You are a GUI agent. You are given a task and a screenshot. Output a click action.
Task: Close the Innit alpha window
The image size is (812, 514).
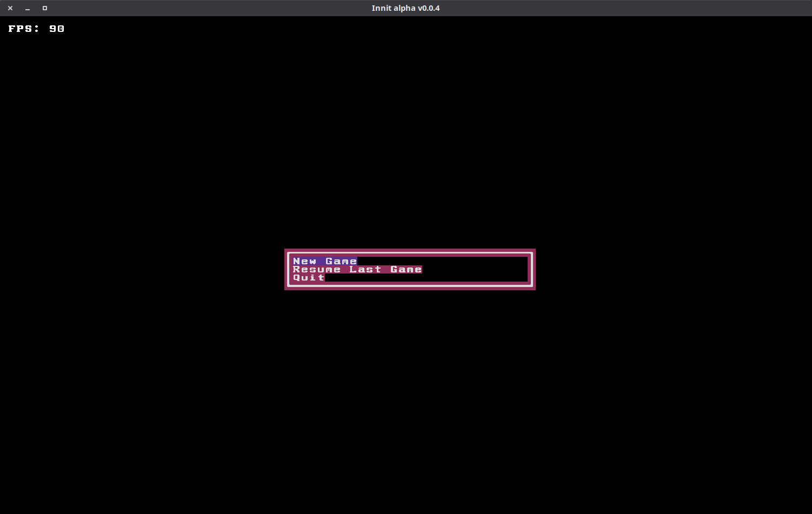10,8
